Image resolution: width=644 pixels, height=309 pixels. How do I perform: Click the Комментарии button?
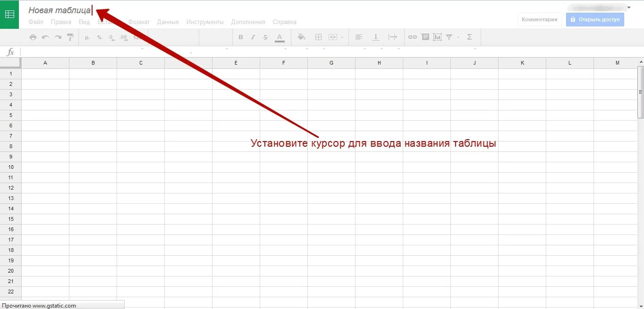[540, 19]
